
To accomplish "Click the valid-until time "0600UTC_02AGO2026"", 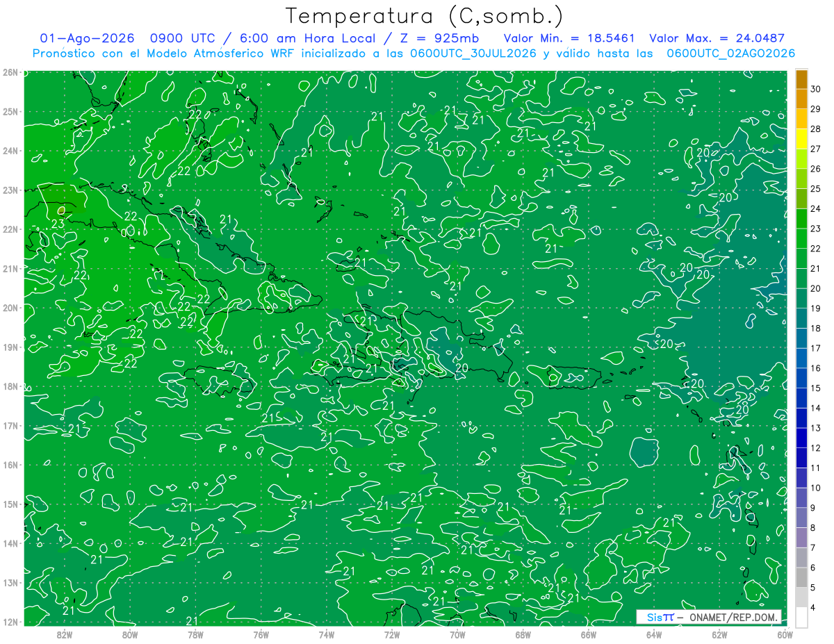I will click(x=730, y=53).
